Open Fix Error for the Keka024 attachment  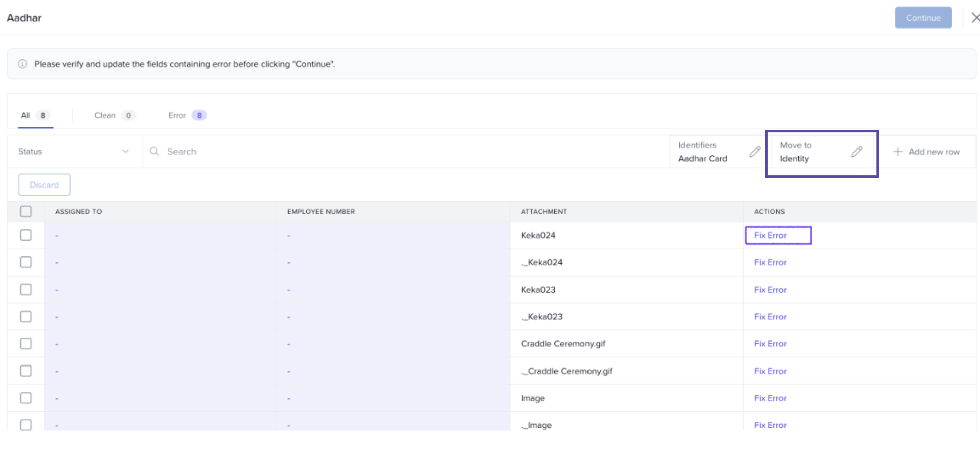pos(770,235)
